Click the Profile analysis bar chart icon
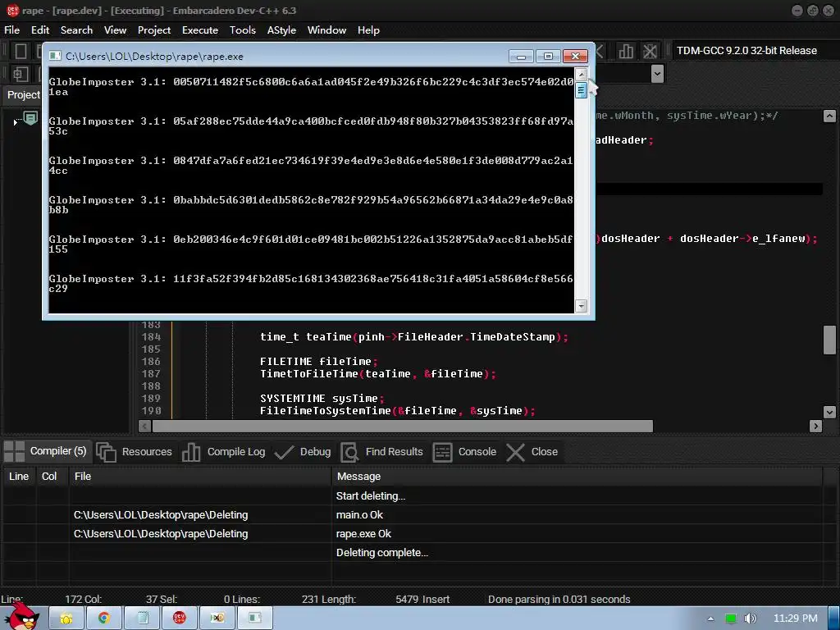The height and width of the screenshot is (630, 840). [x=626, y=51]
